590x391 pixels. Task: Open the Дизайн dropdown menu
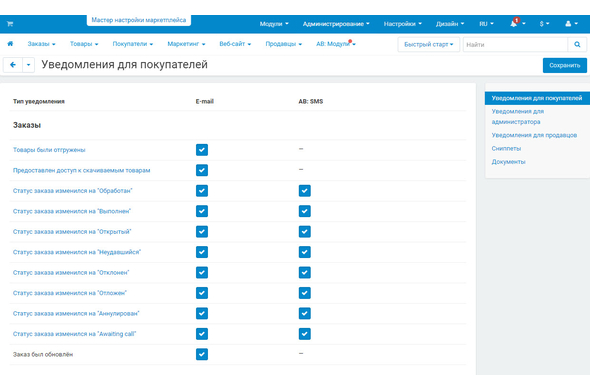coord(450,24)
